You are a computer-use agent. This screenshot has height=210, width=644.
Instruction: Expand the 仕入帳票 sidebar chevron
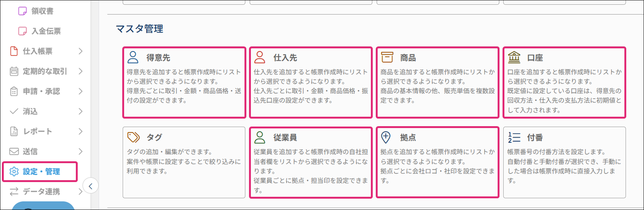pos(80,51)
